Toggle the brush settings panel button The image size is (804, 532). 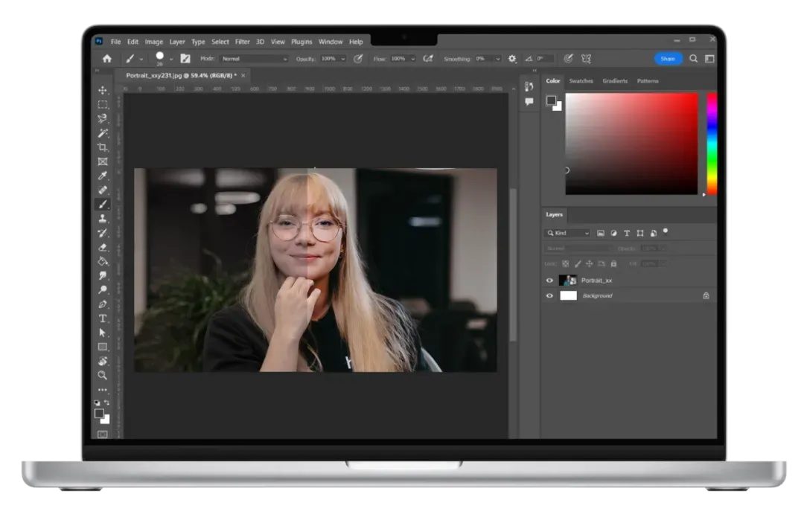tap(185, 59)
